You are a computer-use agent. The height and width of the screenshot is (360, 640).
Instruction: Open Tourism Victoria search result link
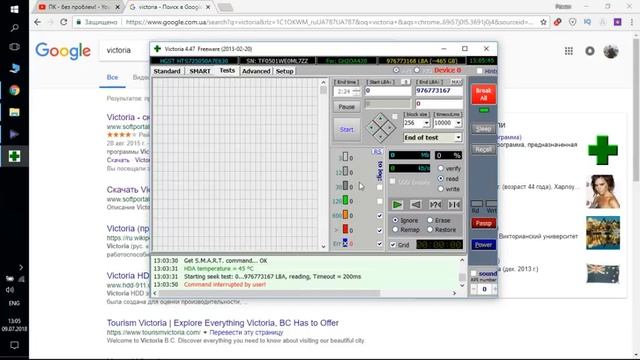point(222,323)
